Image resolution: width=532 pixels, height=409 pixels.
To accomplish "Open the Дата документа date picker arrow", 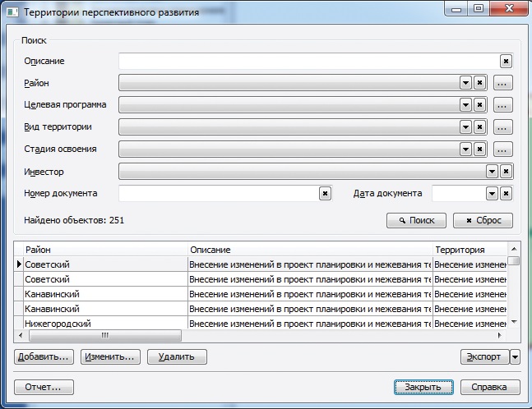I will (x=492, y=194).
